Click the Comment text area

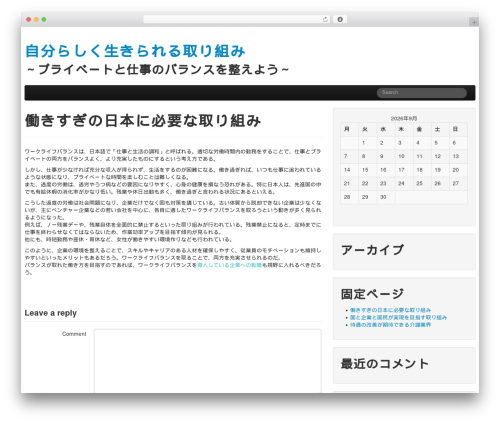coord(208,361)
